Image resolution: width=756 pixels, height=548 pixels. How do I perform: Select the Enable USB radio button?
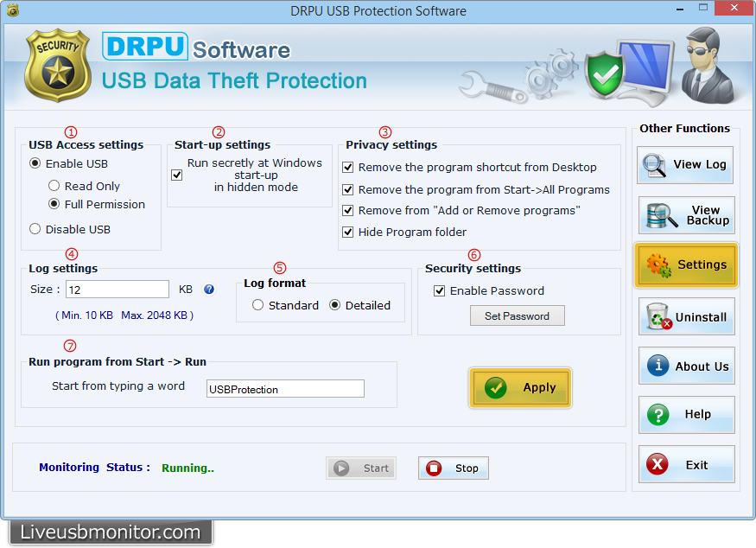click(x=35, y=163)
